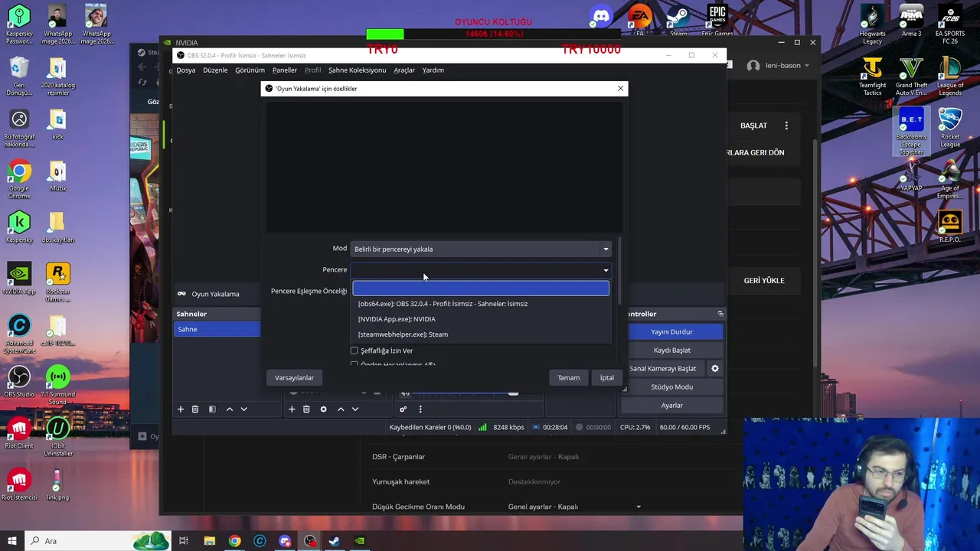Open the three-dot menu beside BAŞLAT
The width and height of the screenshot is (980, 551).
[786, 126]
